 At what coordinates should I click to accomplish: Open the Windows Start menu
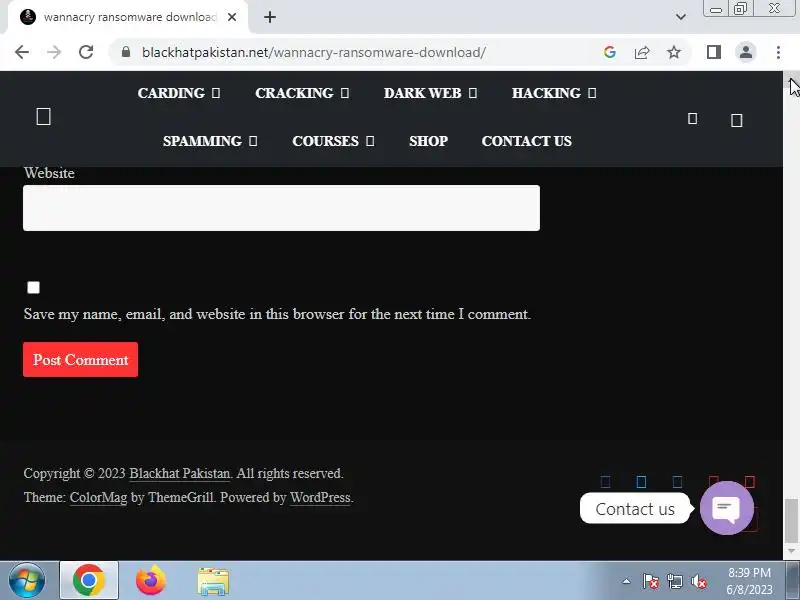[x=27, y=581]
